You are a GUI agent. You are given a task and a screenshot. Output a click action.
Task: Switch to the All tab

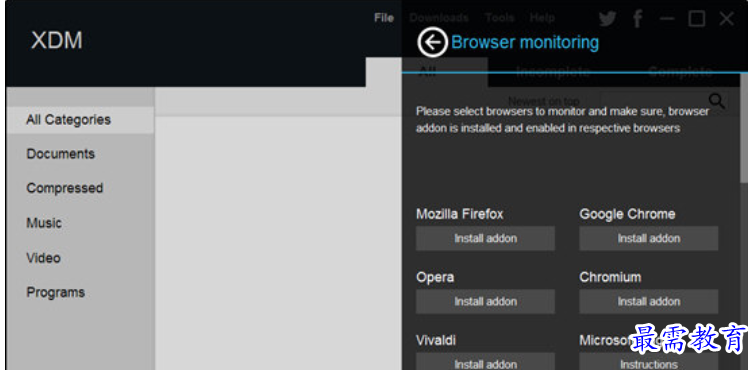click(427, 72)
